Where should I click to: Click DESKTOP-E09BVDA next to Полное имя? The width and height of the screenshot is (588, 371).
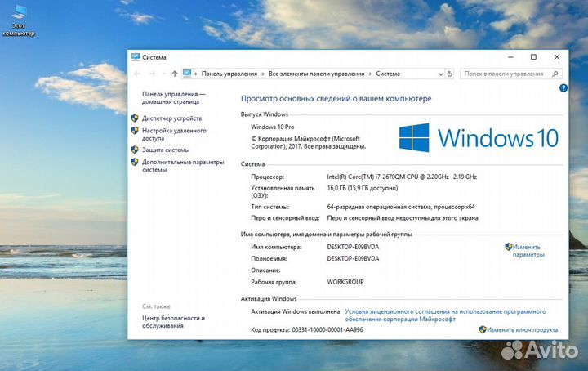click(x=353, y=258)
